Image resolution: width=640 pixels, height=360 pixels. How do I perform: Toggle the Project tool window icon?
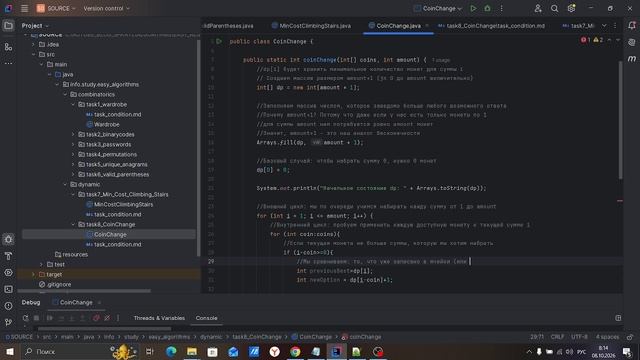click(x=8, y=26)
